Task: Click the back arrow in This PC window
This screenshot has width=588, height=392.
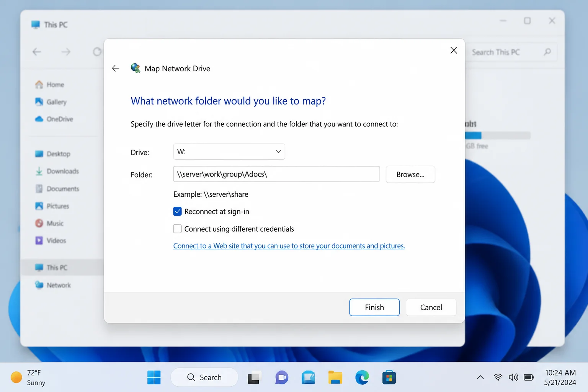Action: point(37,52)
